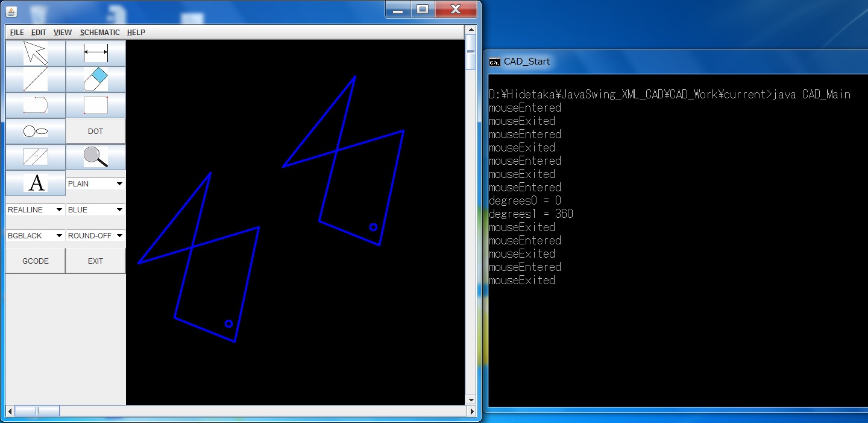Select the arc shape tool
868x423 pixels.
36,105
